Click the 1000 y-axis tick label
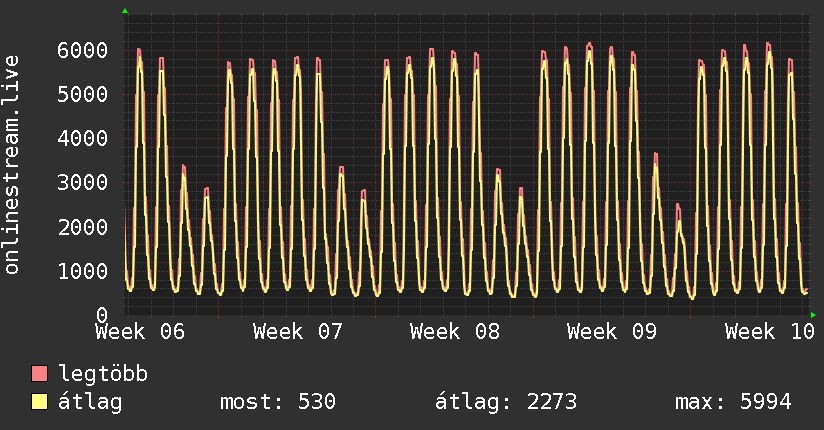The width and height of the screenshot is (824, 430). [x=83, y=271]
